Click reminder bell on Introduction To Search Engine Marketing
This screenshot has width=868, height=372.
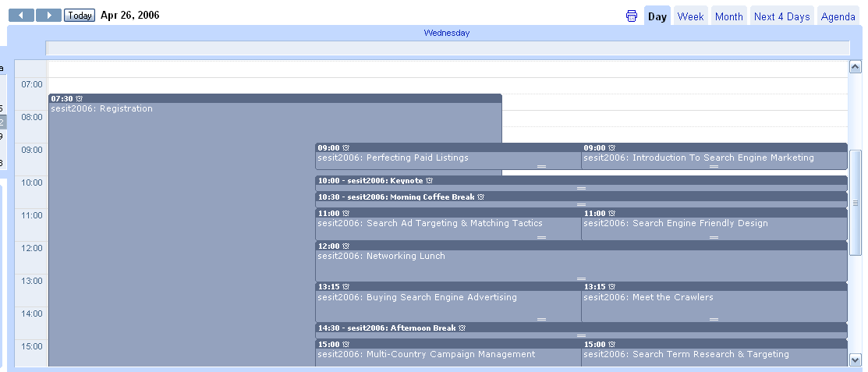611,148
